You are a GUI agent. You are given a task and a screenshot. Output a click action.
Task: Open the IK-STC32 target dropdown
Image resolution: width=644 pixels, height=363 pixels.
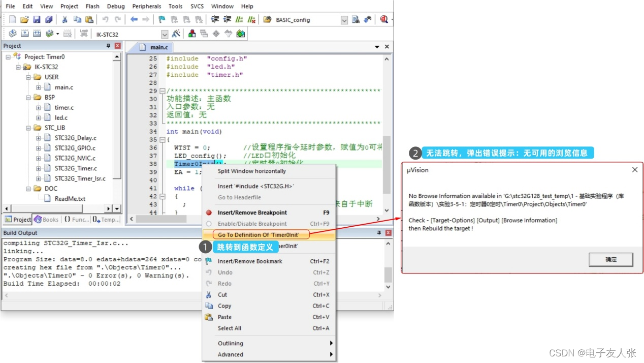coord(165,34)
